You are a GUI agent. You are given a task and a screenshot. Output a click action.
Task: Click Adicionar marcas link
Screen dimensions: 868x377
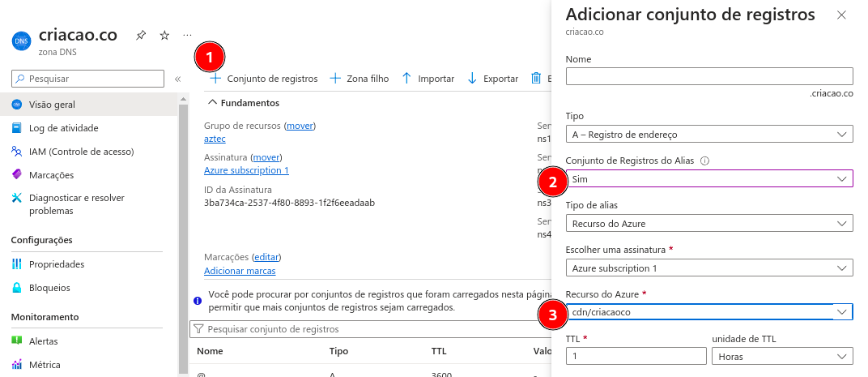tap(240, 271)
